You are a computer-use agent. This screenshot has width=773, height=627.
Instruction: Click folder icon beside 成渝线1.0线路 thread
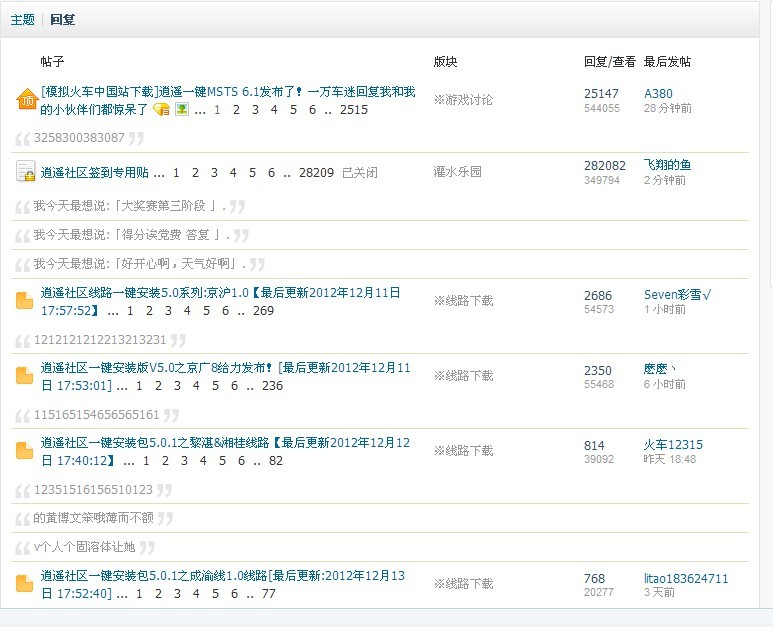(x=25, y=584)
